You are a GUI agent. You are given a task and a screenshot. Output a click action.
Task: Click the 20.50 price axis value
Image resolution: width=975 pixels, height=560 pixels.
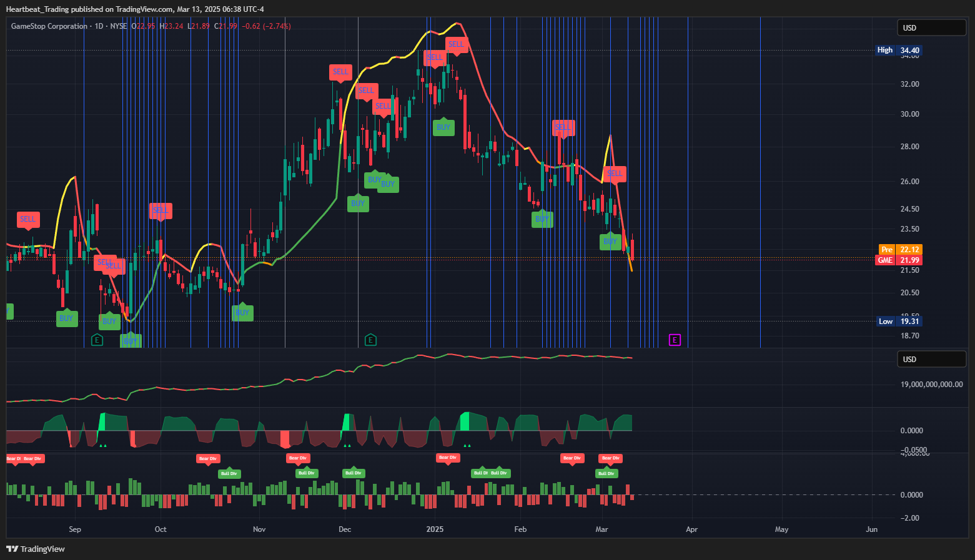point(910,293)
